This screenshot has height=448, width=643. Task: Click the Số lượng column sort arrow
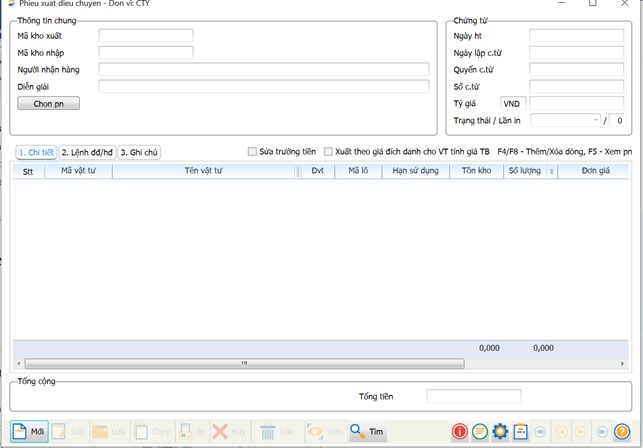551,171
